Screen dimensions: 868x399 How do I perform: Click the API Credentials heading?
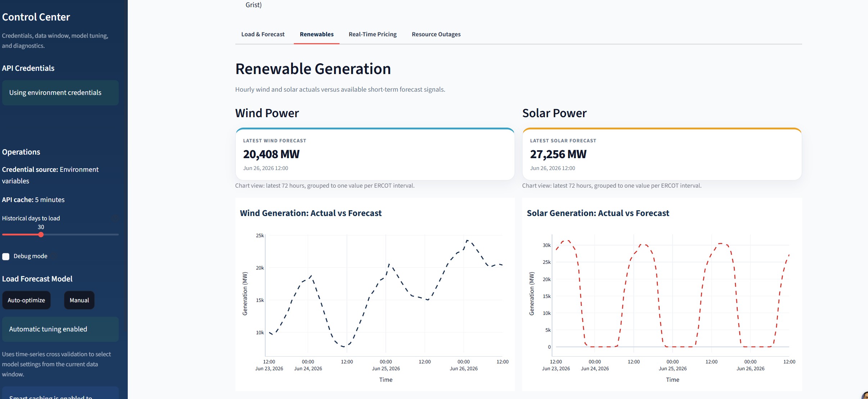(28, 68)
